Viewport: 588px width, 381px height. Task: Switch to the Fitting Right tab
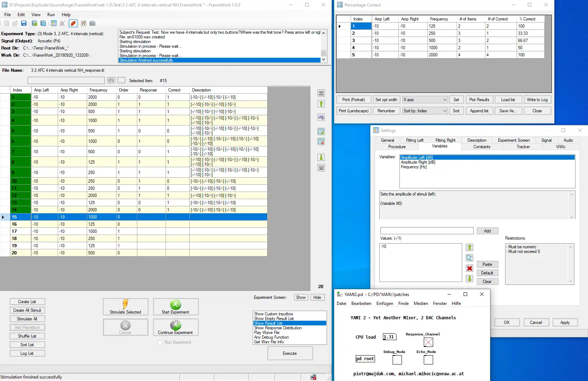(x=445, y=140)
